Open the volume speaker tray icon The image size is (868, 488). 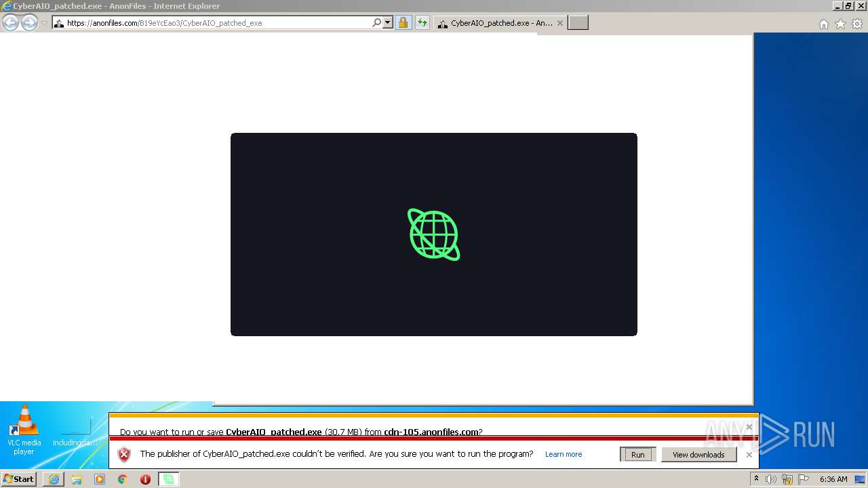click(x=771, y=479)
